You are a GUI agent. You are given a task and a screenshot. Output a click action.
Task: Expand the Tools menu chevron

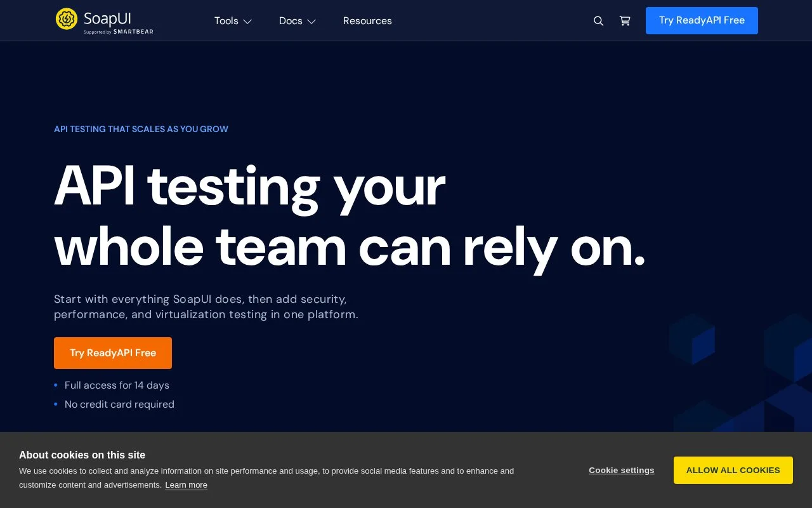[247, 22]
